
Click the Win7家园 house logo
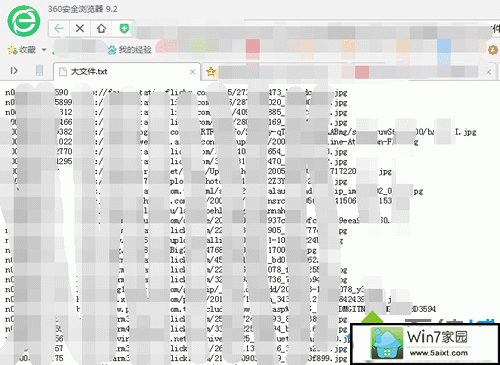pyautogui.click(x=387, y=343)
